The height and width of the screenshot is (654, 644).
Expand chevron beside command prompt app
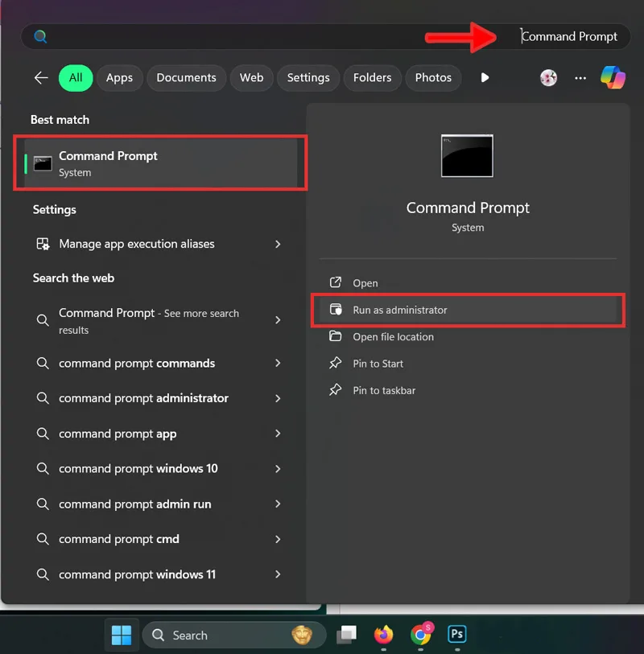(x=278, y=434)
